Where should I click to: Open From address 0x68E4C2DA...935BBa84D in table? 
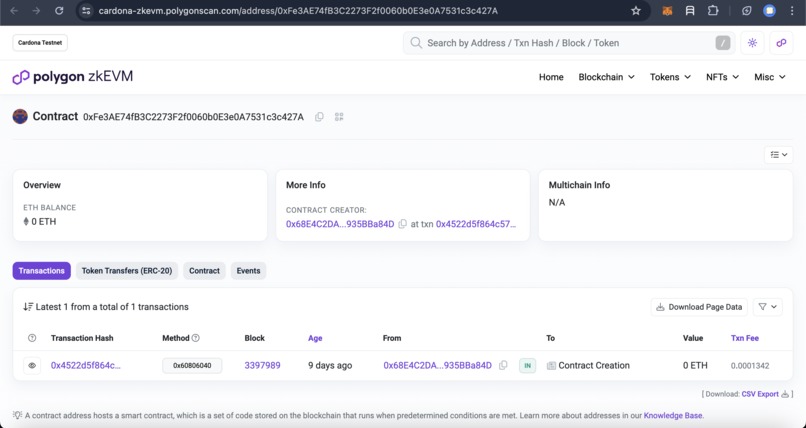(437, 365)
